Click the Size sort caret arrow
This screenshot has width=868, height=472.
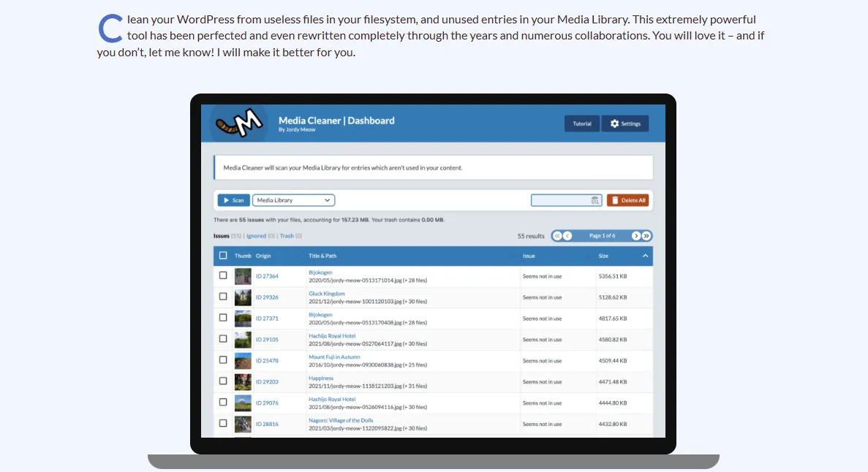(x=645, y=256)
